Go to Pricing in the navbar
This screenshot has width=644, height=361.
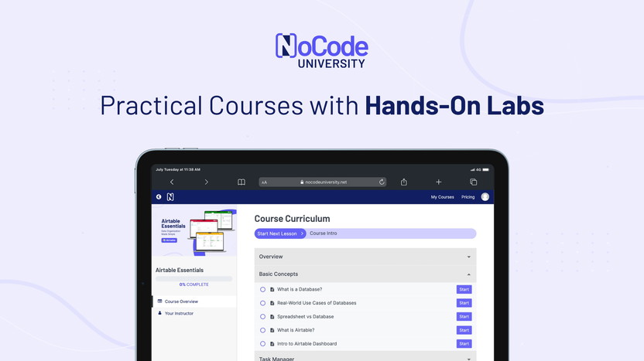468,197
